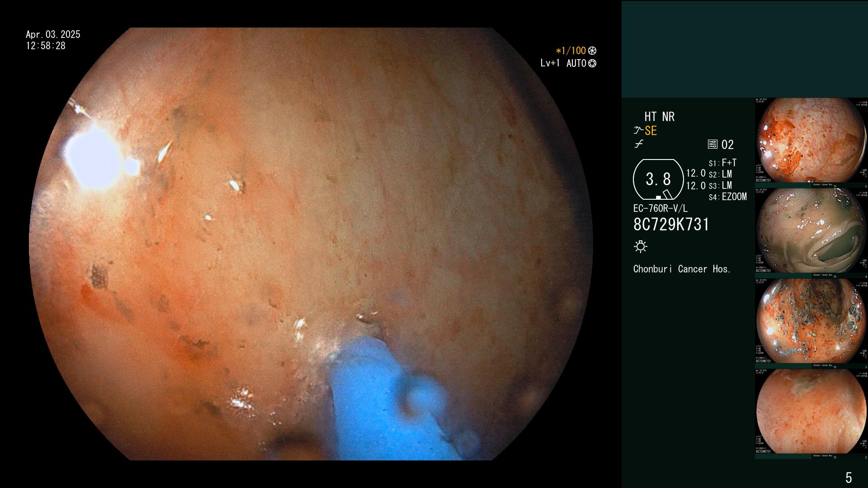
Task: Click the live endoscopic view image
Action: [x=311, y=244]
